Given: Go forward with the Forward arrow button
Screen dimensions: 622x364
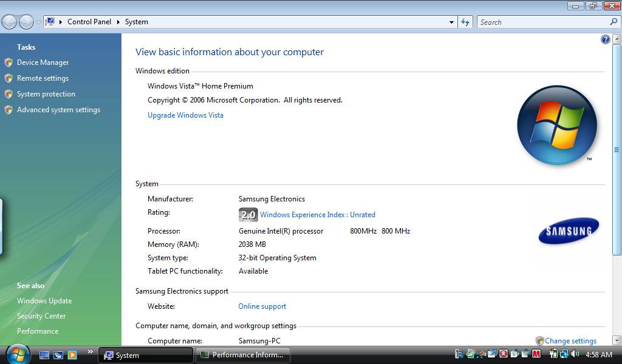Looking at the screenshot, I should [x=26, y=22].
